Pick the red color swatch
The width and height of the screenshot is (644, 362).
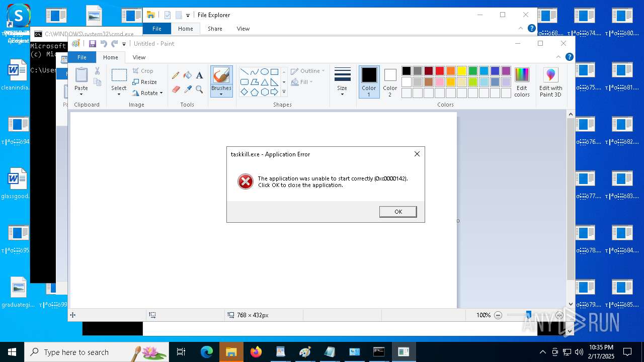(x=439, y=71)
